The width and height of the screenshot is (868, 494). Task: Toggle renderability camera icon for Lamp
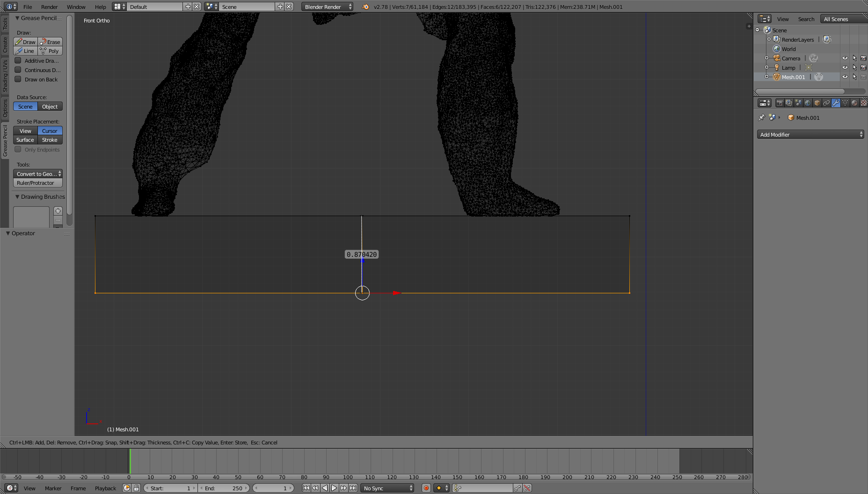[x=864, y=67]
